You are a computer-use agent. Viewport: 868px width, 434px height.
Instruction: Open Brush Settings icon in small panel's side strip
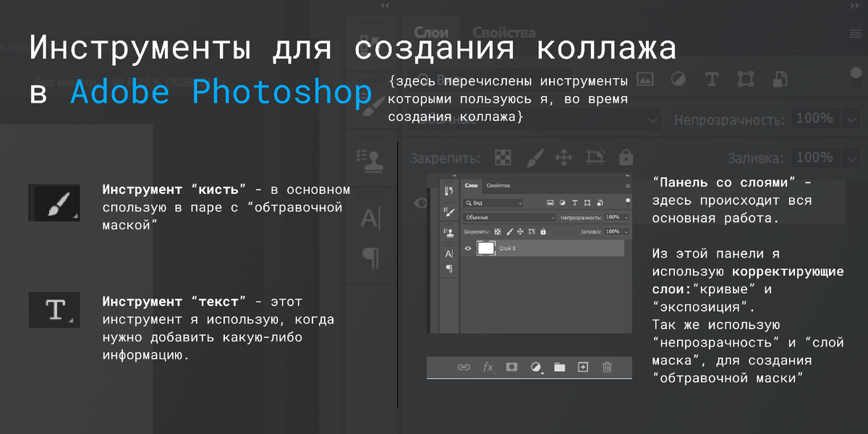[x=448, y=212]
